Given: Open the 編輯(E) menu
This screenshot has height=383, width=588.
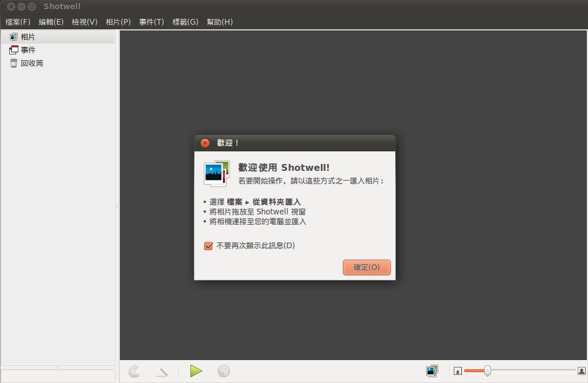Looking at the screenshot, I should click(51, 22).
